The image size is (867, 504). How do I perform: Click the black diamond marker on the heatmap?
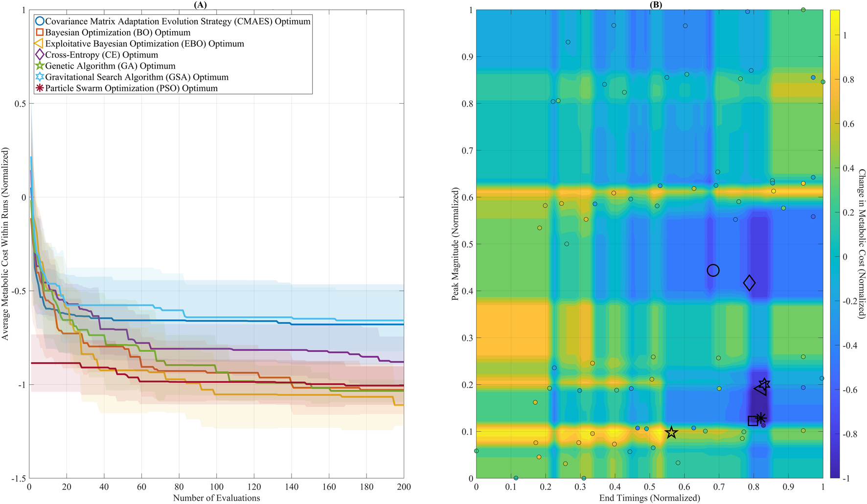749,283
